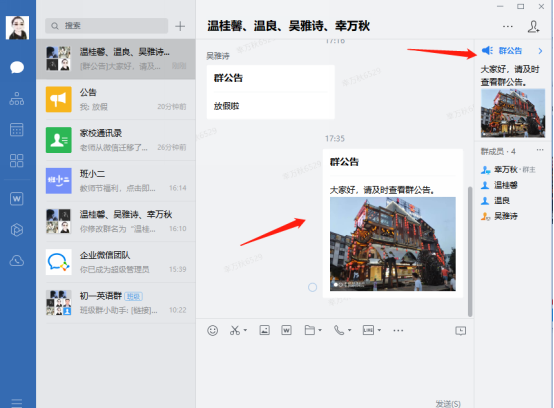Open the hamburger menu at sidebar bottom
This screenshot has height=408, width=554.
[x=17, y=403]
